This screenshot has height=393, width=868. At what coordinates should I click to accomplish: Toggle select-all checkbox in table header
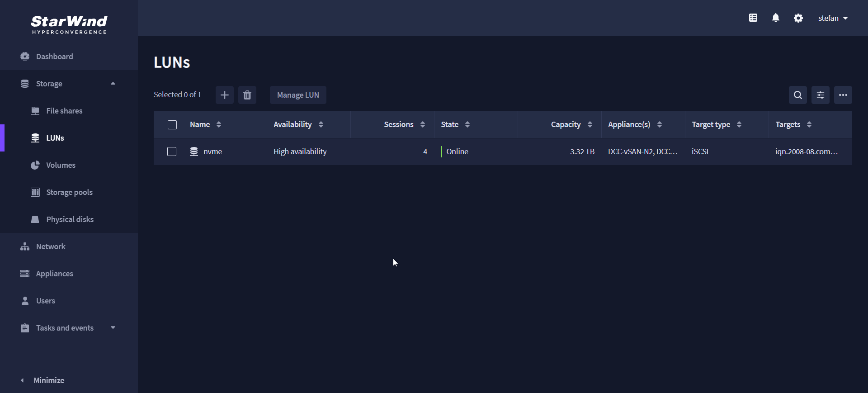(172, 125)
